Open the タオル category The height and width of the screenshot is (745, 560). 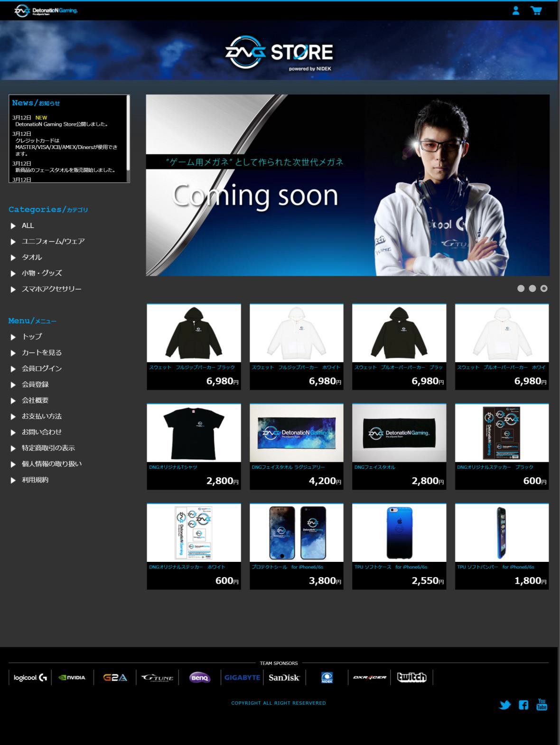[x=32, y=257]
